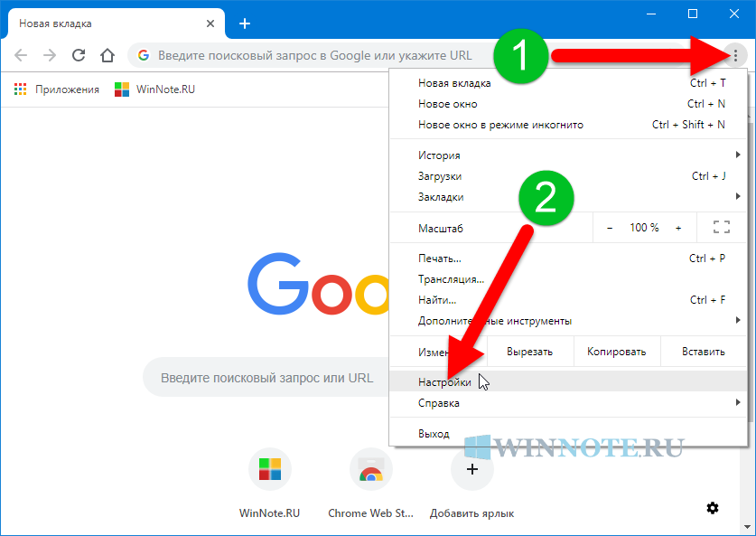Open Загрузки from the menu
The image size is (756, 536).
click(569, 176)
